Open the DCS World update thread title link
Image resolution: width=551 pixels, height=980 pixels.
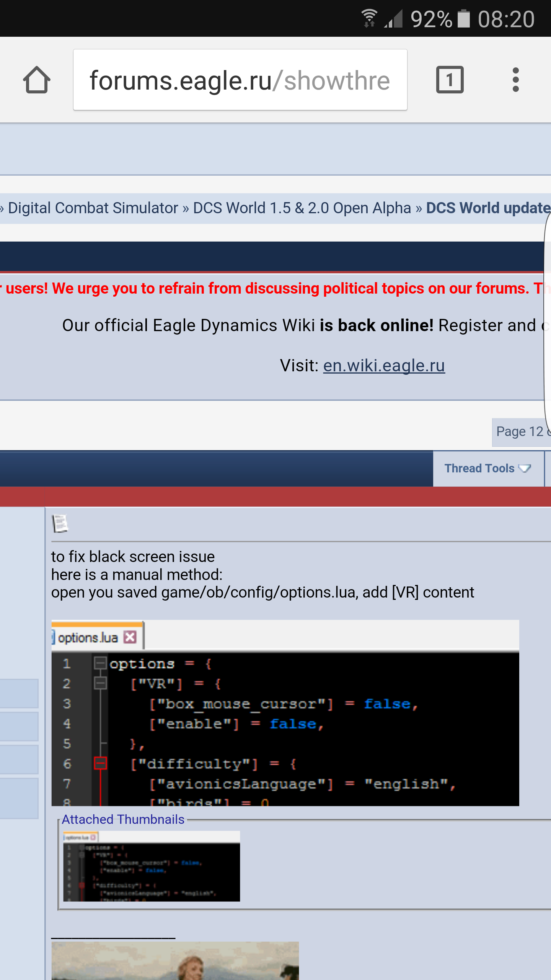pos(488,208)
